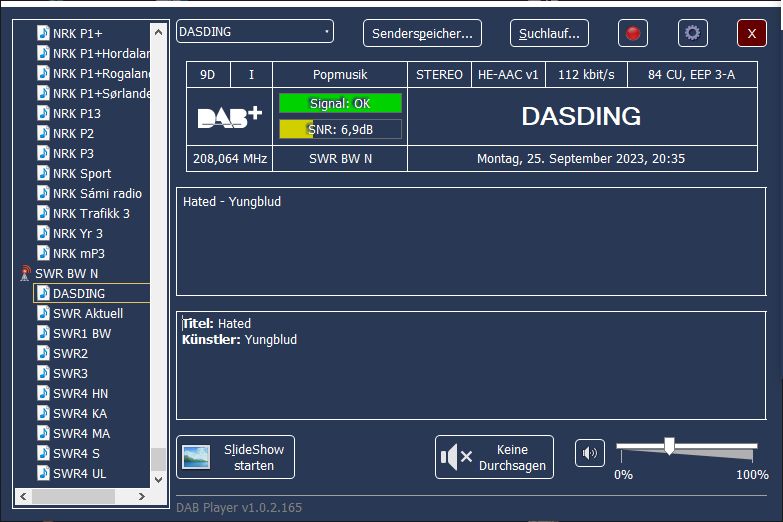This screenshot has height=522, width=783.
Task: Select SWR BW N ensemble label
Action: coord(66,273)
